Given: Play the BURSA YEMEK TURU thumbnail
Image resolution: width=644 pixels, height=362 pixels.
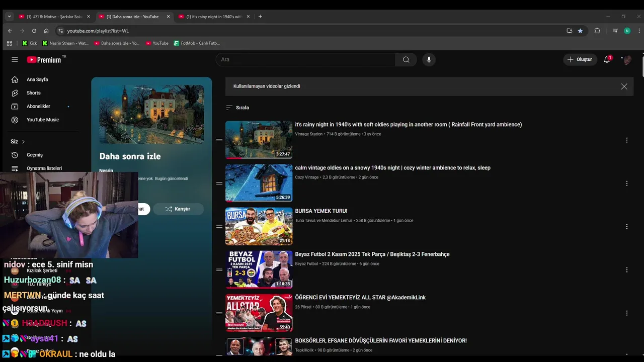Looking at the screenshot, I should tap(259, 226).
